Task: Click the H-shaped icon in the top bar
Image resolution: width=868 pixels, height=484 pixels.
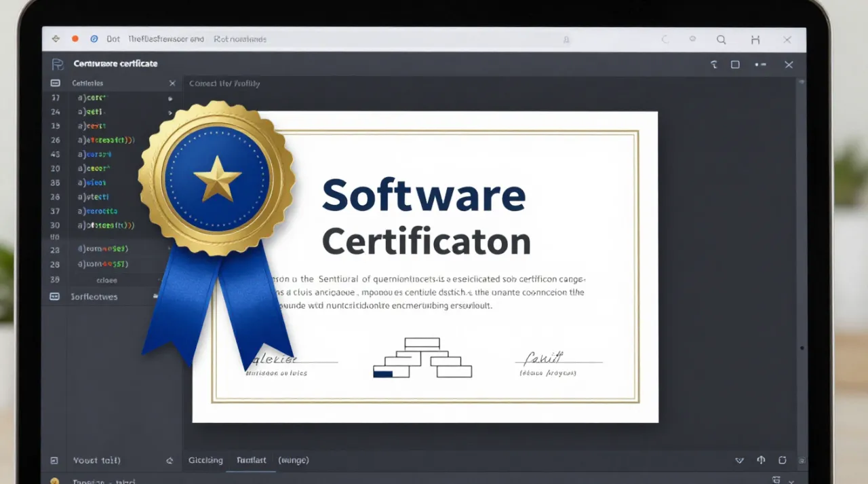Action: [x=755, y=40]
